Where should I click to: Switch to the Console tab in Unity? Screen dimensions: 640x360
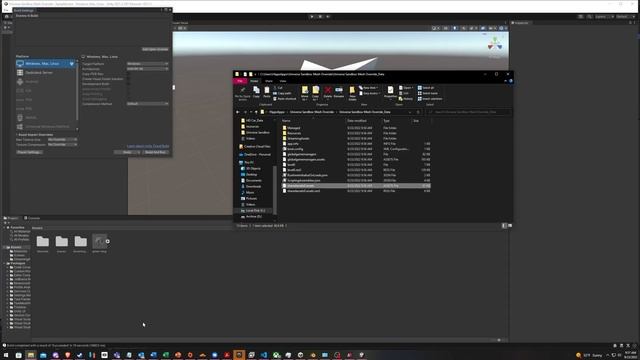coord(32,218)
